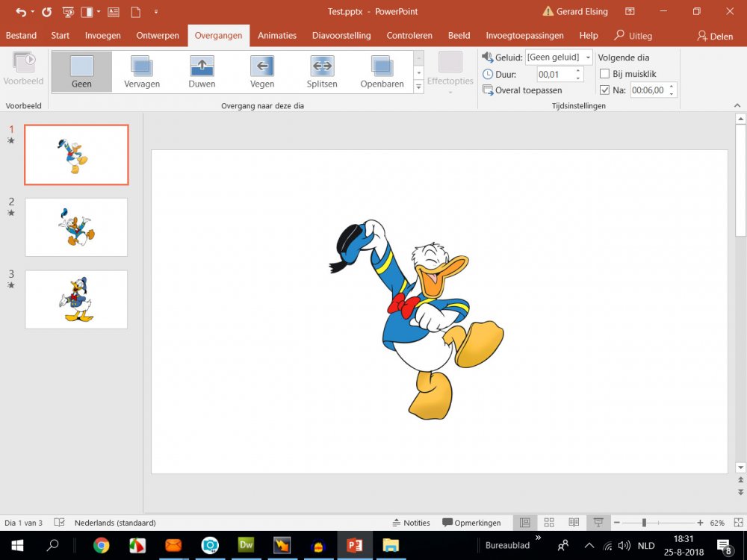The height and width of the screenshot is (560, 747).
Task: Select the Vervagen transition effect
Action: tap(142, 72)
